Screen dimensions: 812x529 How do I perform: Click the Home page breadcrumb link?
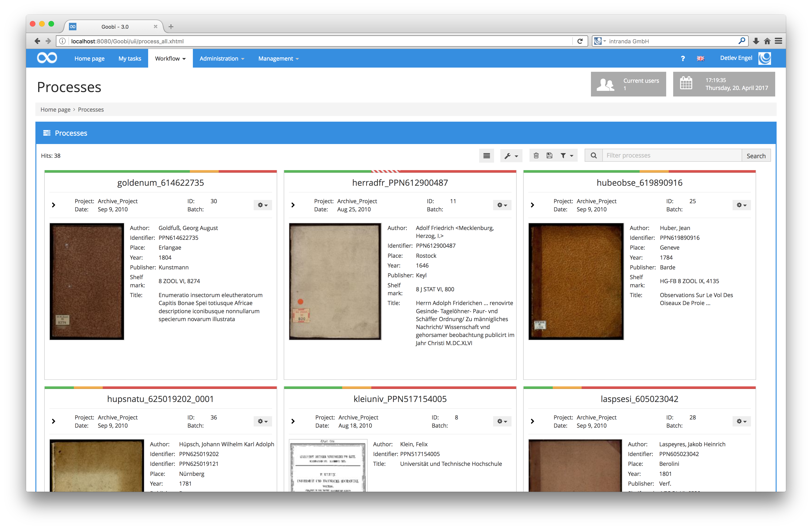tap(55, 110)
